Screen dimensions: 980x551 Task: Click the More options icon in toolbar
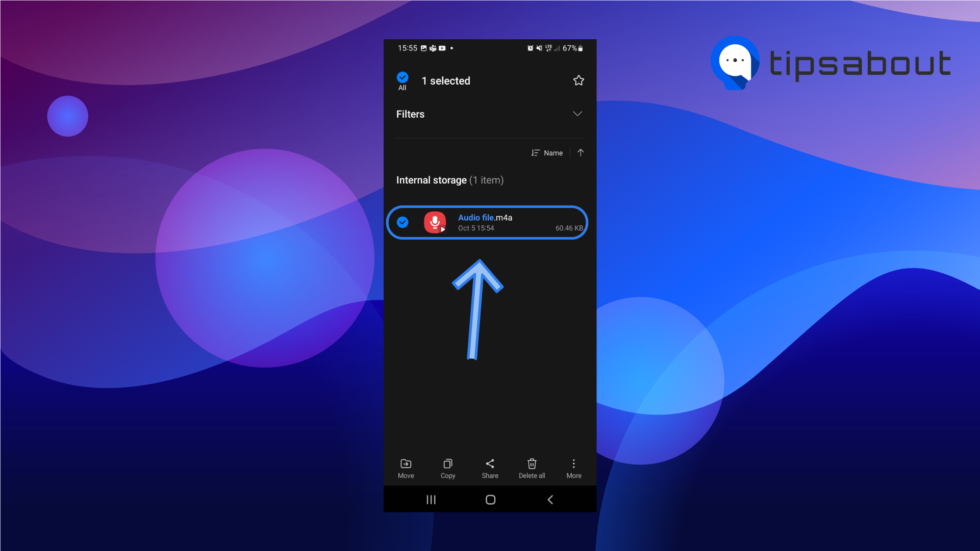click(x=573, y=467)
